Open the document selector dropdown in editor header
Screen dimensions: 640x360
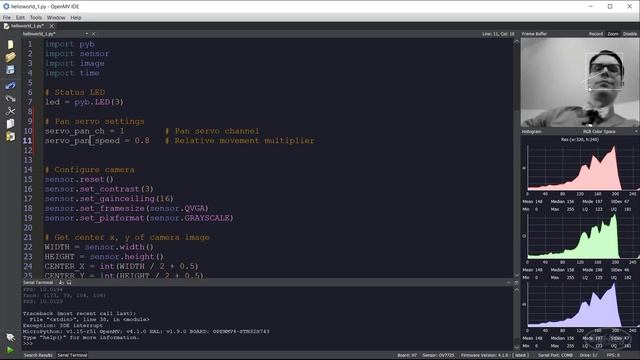click(x=87, y=34)
